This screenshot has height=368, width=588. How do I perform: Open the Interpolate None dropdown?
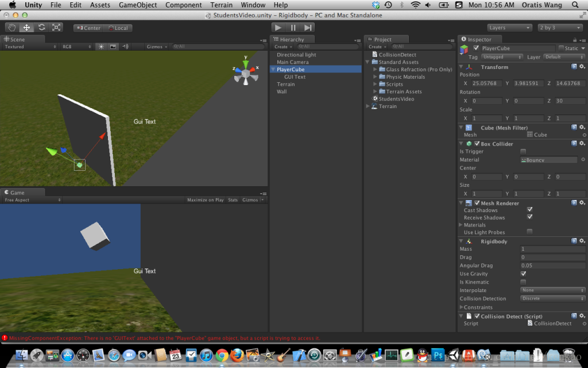click(553, 290)
